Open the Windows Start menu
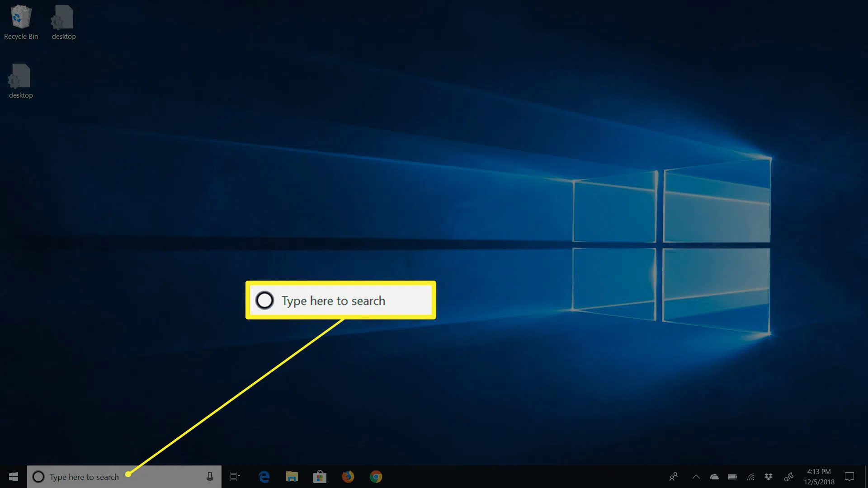The image size is (868, 488). tap(14, 477)
